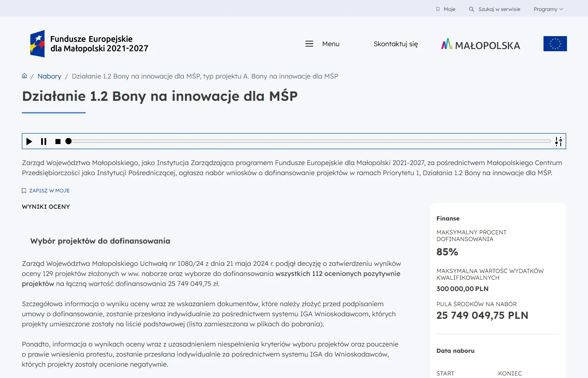Screen dimensions: 588x378
Task: Click the Małopolska logo
Action: click(x=480, y=44)
